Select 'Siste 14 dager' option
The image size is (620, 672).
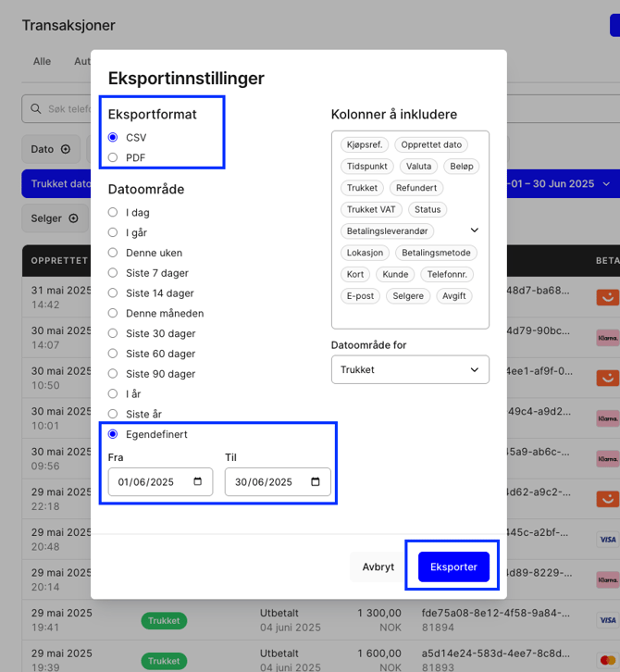point(113,292)
